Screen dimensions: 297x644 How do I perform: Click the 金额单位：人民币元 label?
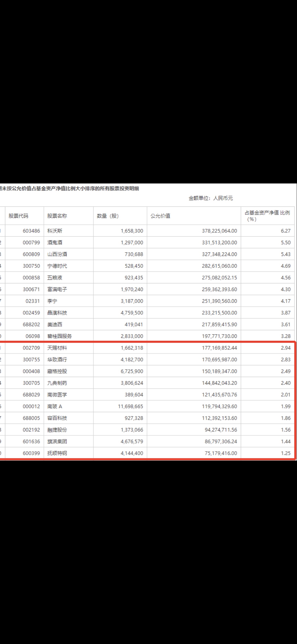(211, 198)
